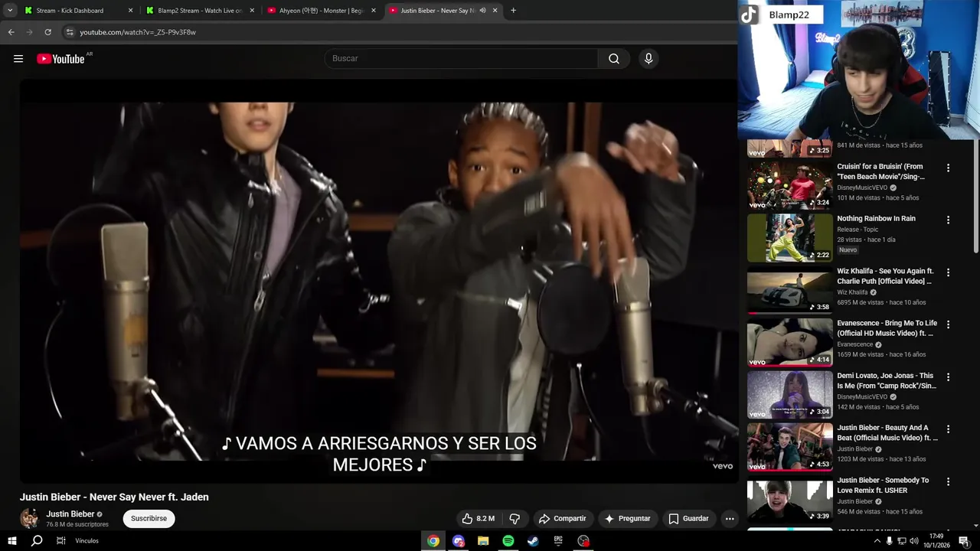This screenshot has height=551, width=980.
Task: Switch to Stream - Kick Dashboard tab
Action: point(70,11)
